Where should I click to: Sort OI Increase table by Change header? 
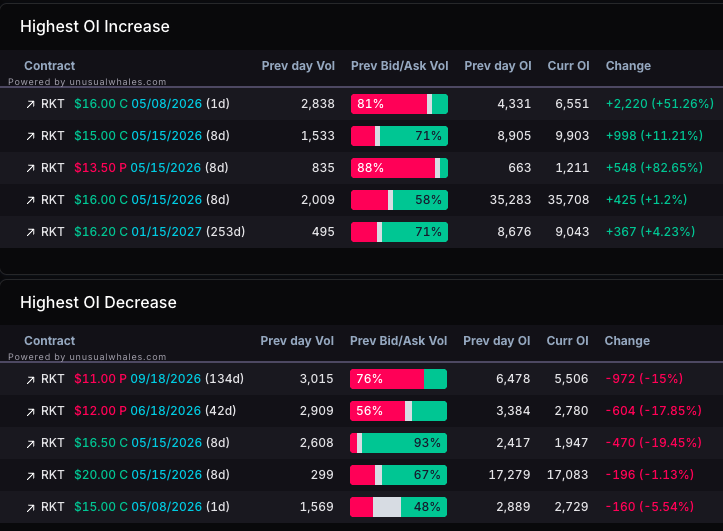click(628, 66)
